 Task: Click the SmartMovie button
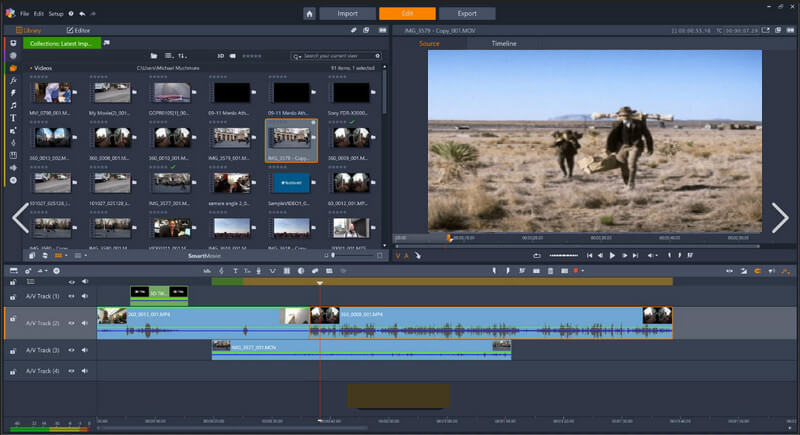pyautogui.click(x=204, y=256)
